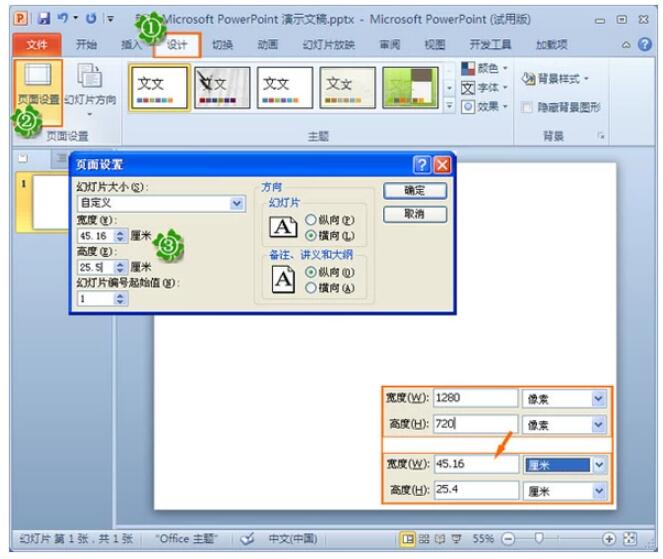Click the zoom out minus button
This screenshot has height=559, width=663.
click(508, 538)
